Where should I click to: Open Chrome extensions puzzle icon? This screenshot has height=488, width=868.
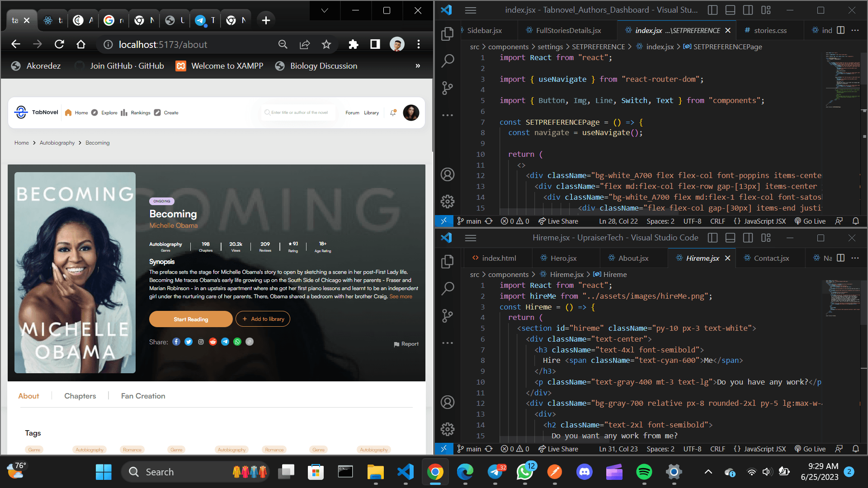click(x=353, y=44)
